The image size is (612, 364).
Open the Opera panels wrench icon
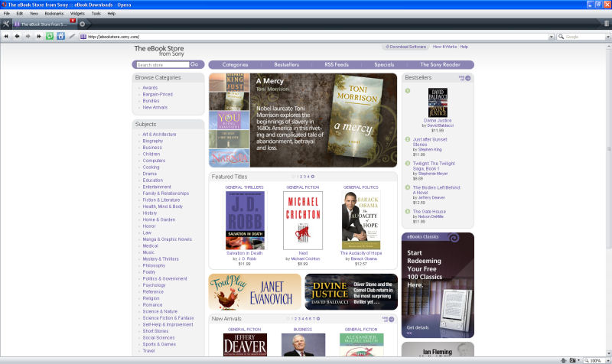click(x=6, y=24)
